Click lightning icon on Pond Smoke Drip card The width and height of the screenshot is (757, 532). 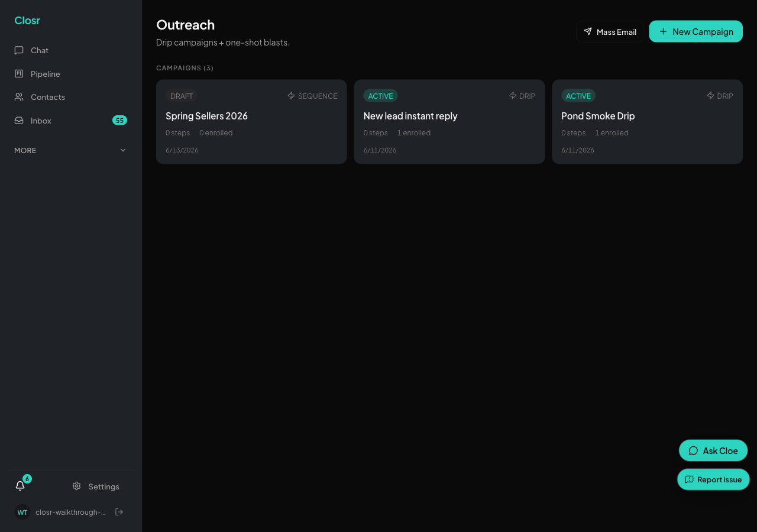point(711,96)
